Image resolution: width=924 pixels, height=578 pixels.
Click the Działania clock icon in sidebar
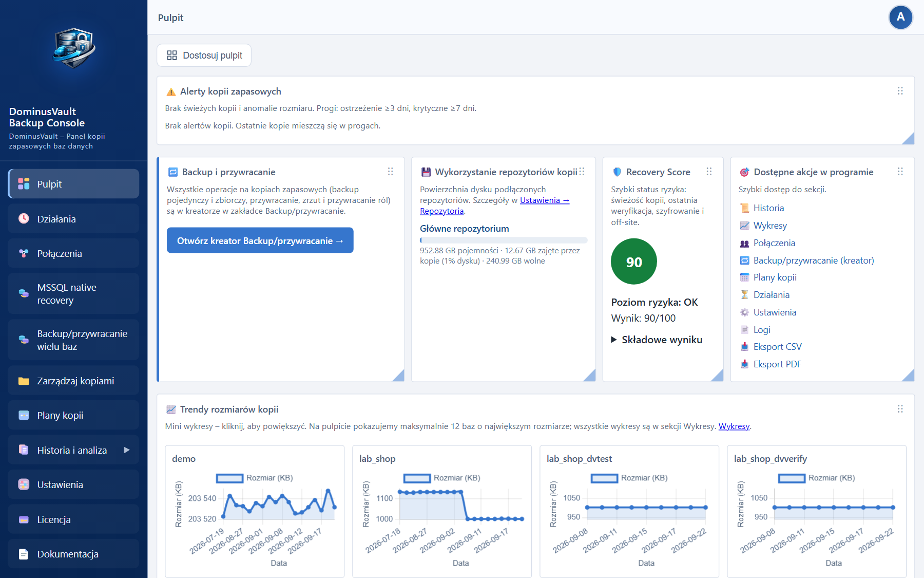(24, 218)
